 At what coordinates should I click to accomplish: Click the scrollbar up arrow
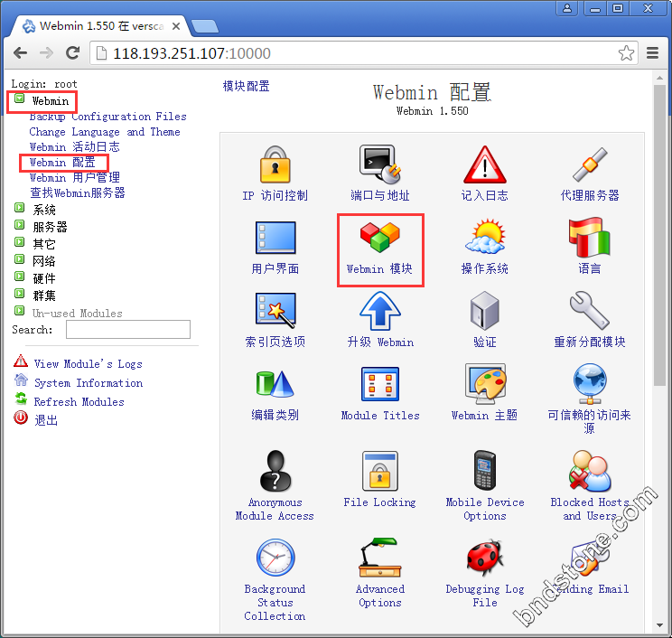659,78
